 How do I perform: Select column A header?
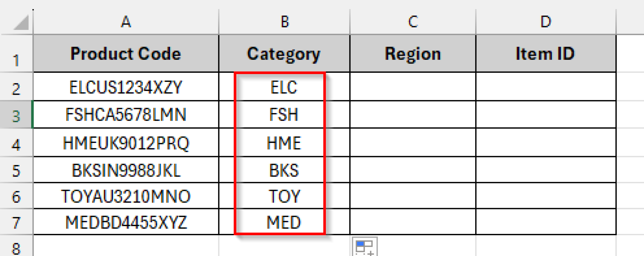(x=126, y=22)
